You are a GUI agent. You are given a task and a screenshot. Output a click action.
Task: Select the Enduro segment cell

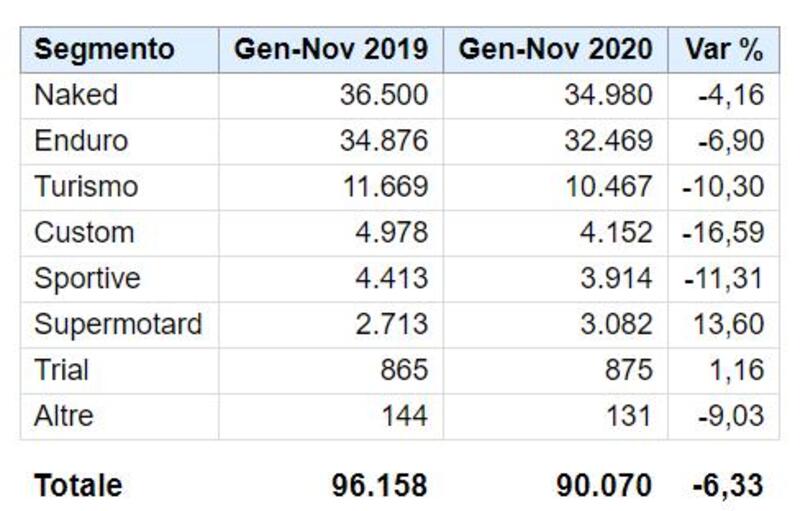81,141
